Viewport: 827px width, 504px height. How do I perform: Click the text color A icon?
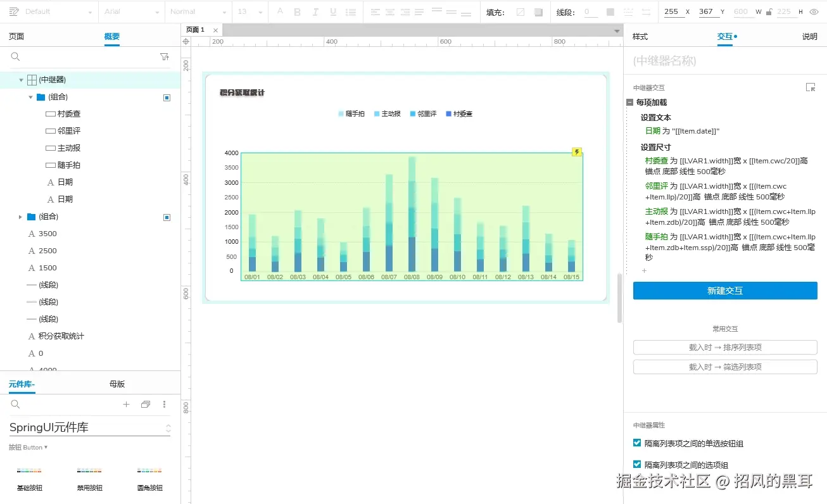[x=281, y=11]
